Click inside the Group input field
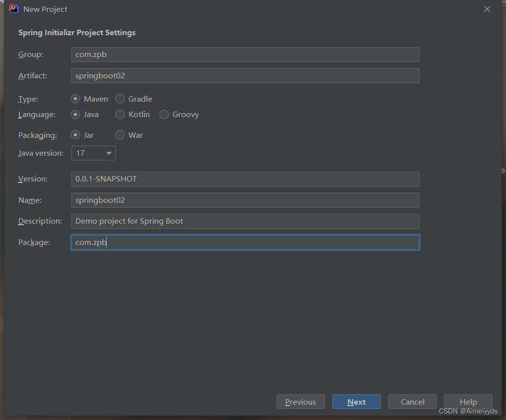The height and width of the screenshot is (420, 506). pyautogui.click(x=245, y=55)
